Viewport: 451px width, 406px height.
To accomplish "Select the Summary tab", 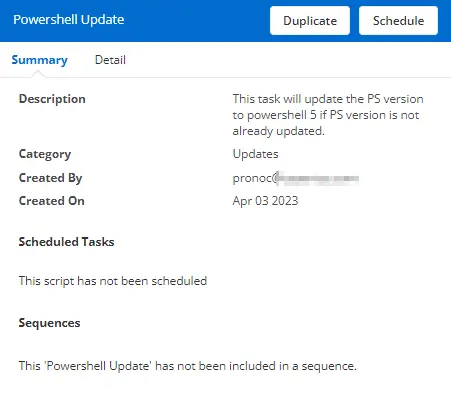I will pyautogui.click(x=40, y=60).
